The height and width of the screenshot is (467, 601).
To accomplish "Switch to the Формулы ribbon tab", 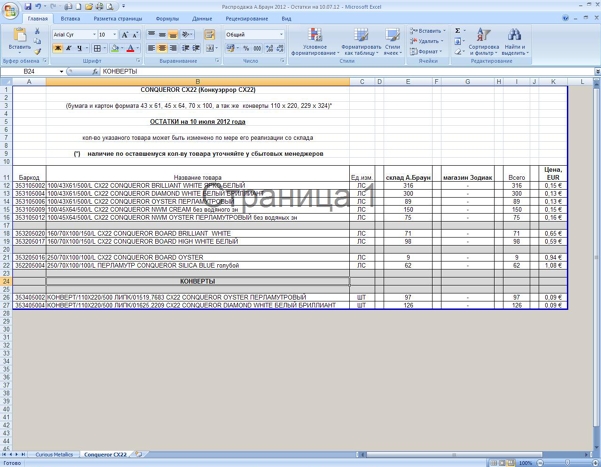I will coord(167,18).
